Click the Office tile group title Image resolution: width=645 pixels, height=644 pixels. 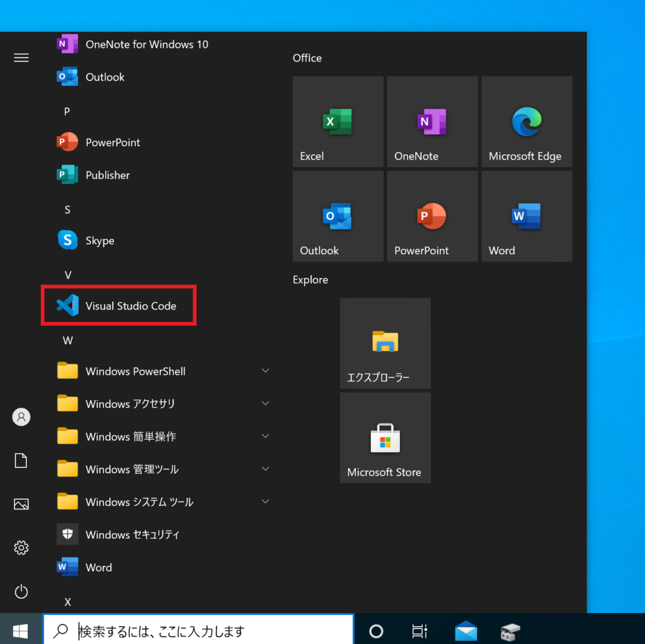(x=307, y=58)
